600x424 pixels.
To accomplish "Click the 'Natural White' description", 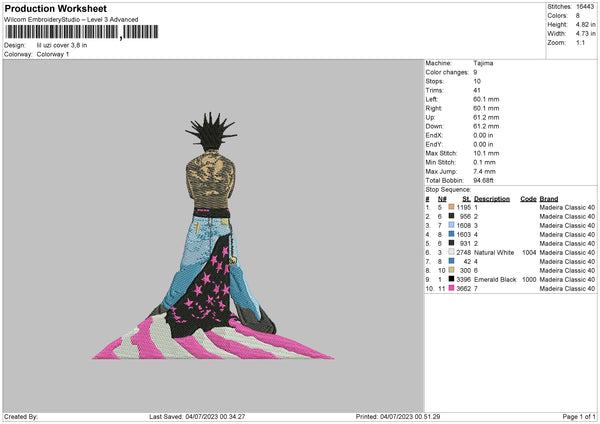I will coord(494,253).
